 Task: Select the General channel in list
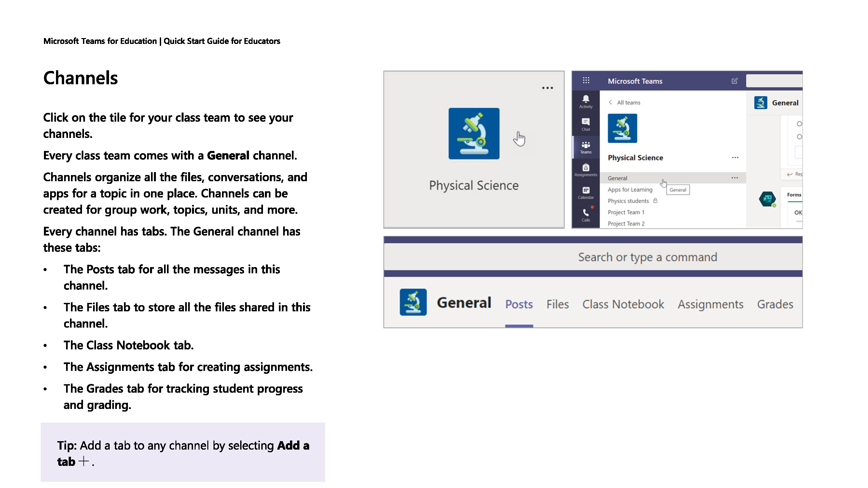tap(673, 178)
